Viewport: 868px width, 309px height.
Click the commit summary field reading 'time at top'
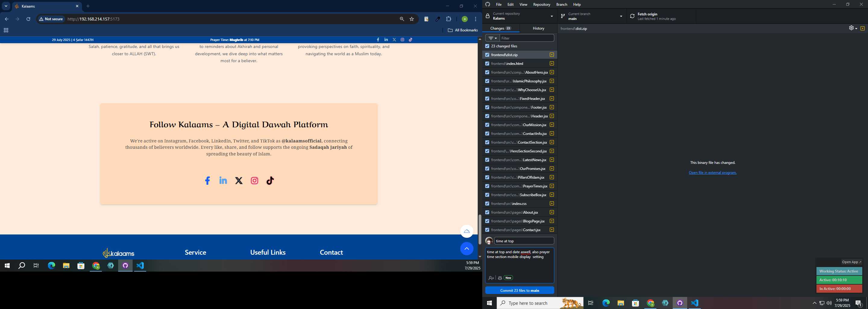tap(524, 241)
